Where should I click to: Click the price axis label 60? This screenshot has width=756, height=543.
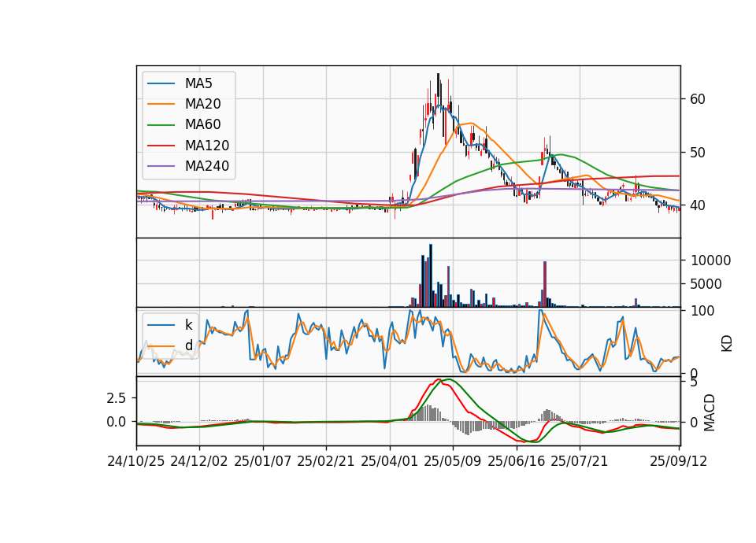click(x=698, y=99)
